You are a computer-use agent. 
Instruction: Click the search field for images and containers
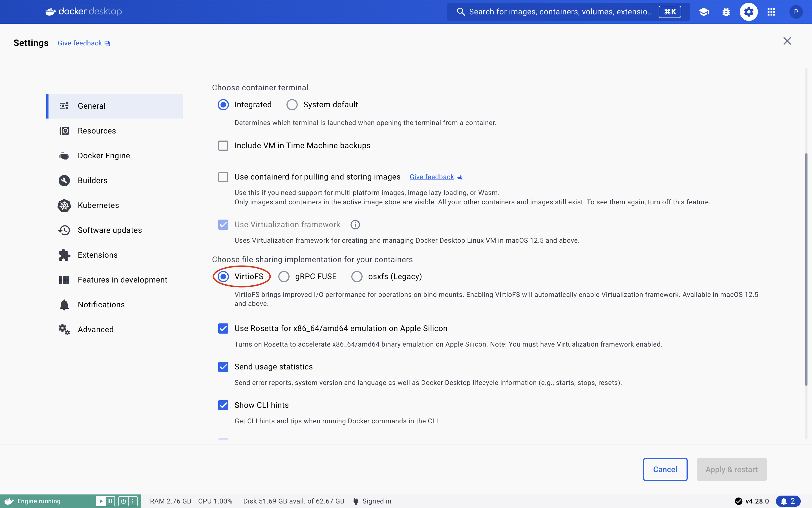tap(568, 12)
